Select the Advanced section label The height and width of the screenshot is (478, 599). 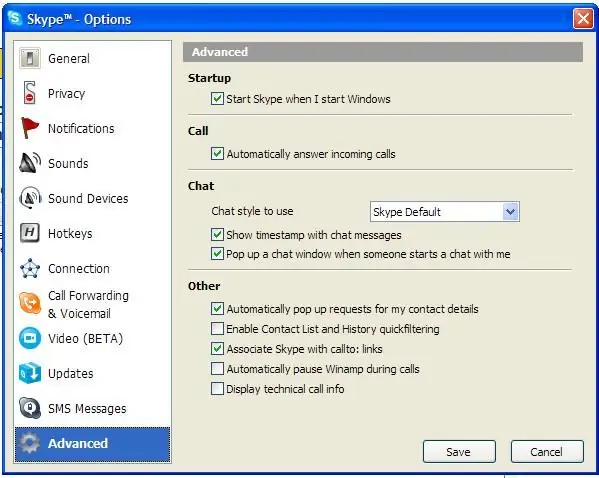click(x=78, y=443)
